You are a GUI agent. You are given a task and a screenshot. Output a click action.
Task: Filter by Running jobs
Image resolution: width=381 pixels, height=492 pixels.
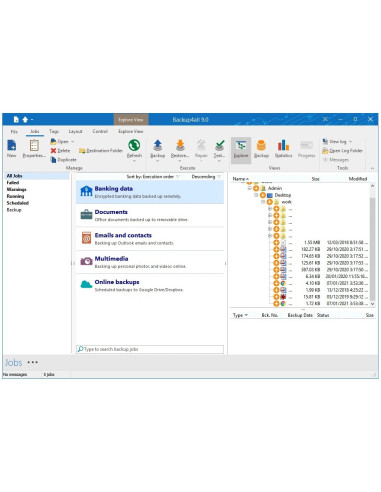point(15,196)
